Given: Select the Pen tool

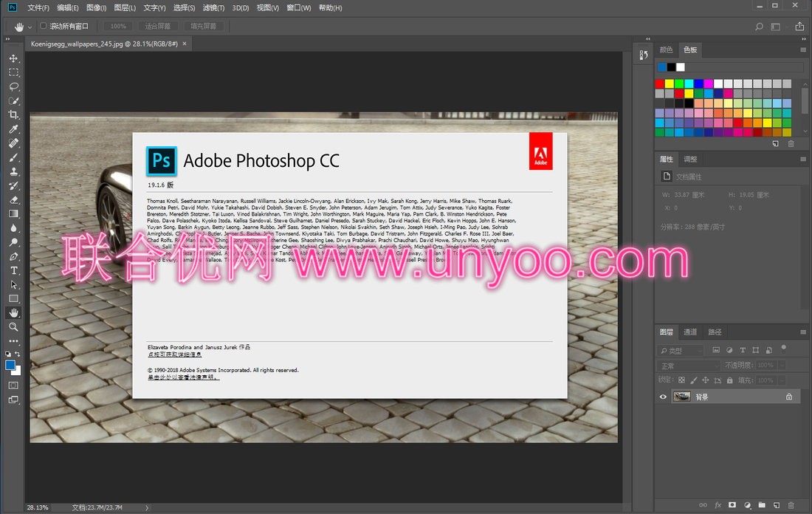Looking at the screenshot, I should [x=13, y=256].
